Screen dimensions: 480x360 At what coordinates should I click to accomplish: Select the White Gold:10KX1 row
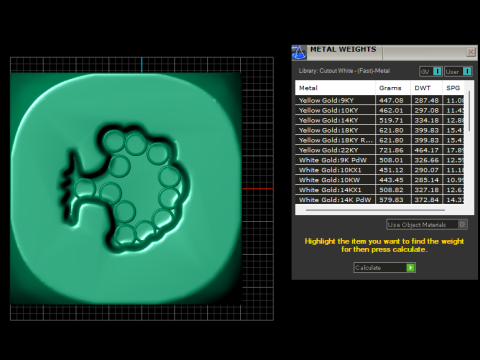[x=379, y=170]
